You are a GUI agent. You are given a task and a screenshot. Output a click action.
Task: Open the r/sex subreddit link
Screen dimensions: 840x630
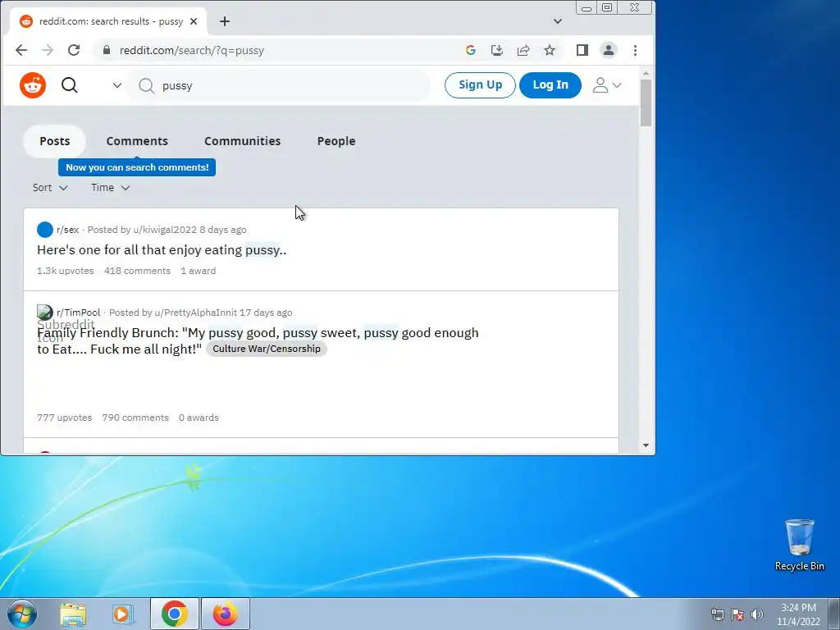pos(68,230)
